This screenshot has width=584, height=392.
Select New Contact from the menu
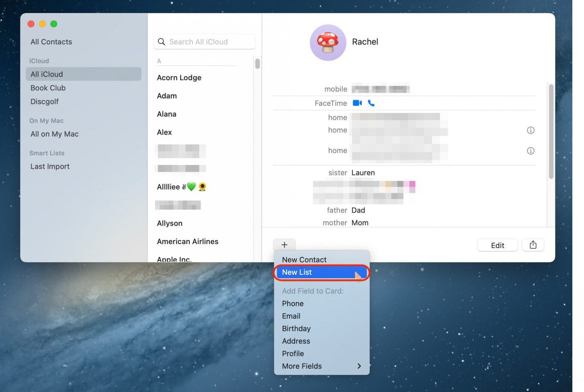(x=304, y=259)
